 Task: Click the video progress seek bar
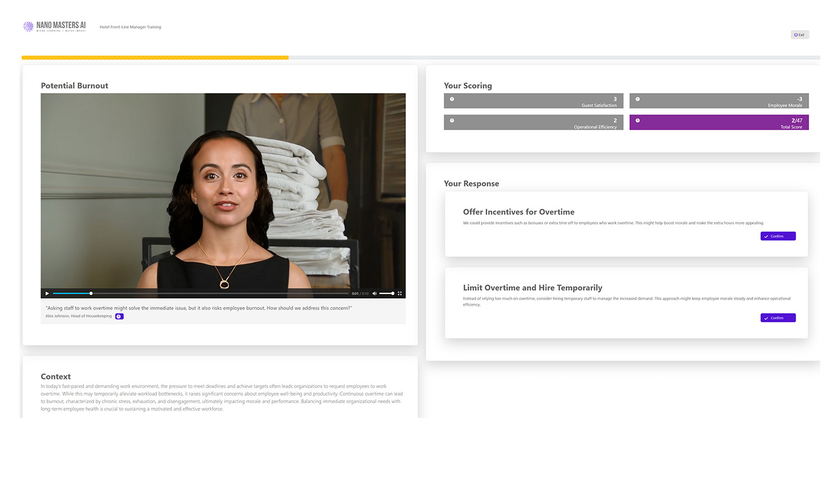point(200,293)
